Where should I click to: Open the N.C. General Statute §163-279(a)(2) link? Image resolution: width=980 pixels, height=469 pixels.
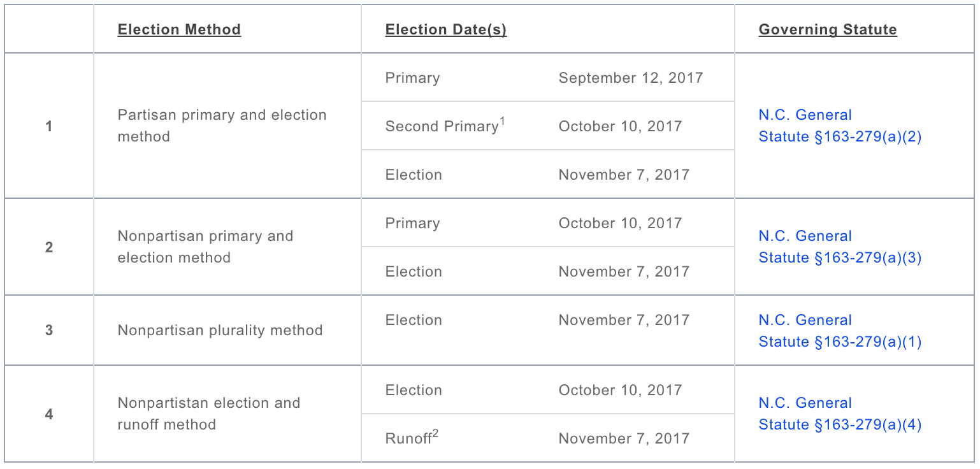839,126
